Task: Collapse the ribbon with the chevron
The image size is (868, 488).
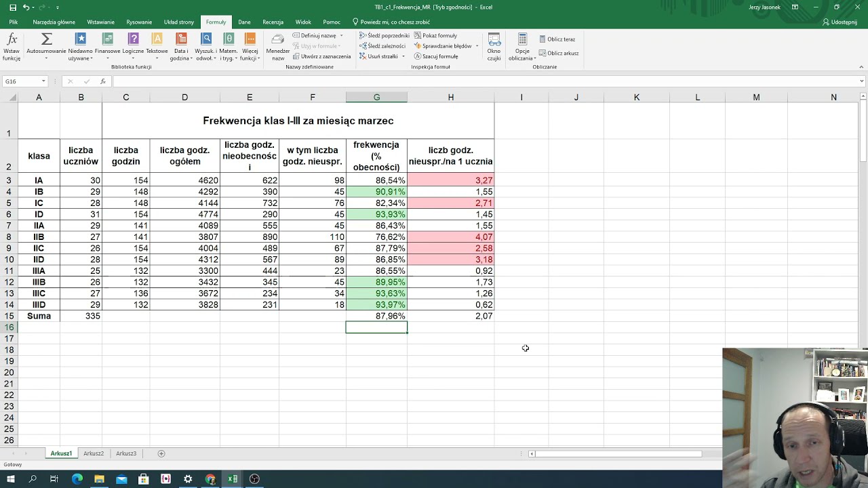Action: (861, 67)
